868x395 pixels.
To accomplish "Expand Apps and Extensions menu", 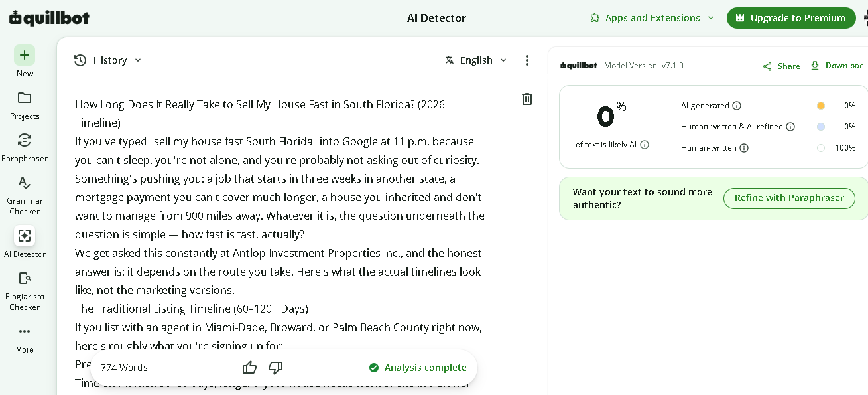I will point(652,18).
